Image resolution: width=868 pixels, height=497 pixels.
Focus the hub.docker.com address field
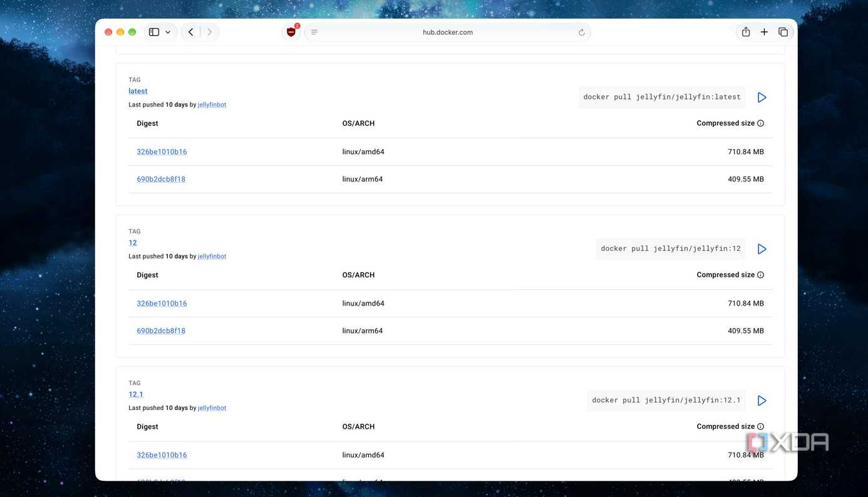click(x=447, y=32)
